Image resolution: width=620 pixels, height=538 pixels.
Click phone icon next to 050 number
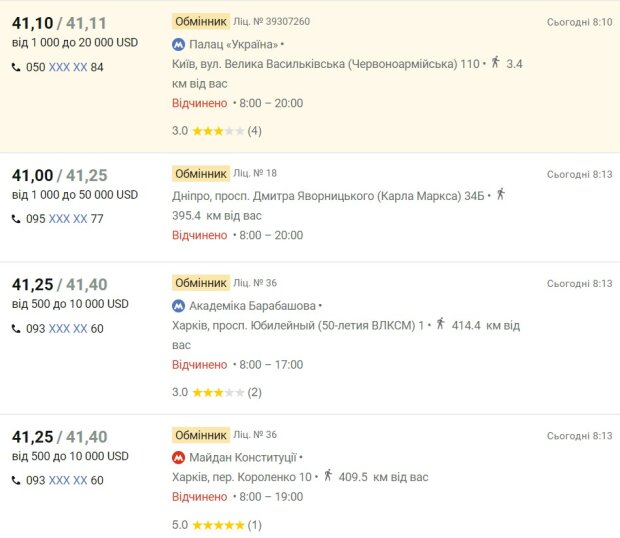tap(16, 67)
